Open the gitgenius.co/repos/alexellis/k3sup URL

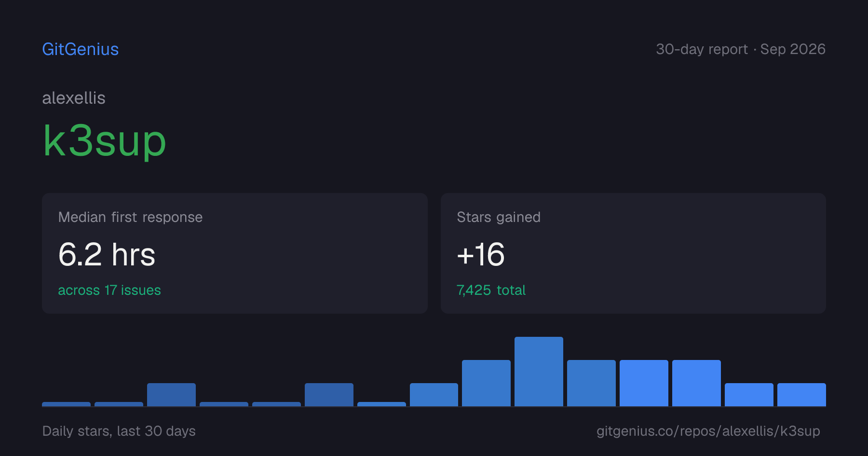coord(708,431)
